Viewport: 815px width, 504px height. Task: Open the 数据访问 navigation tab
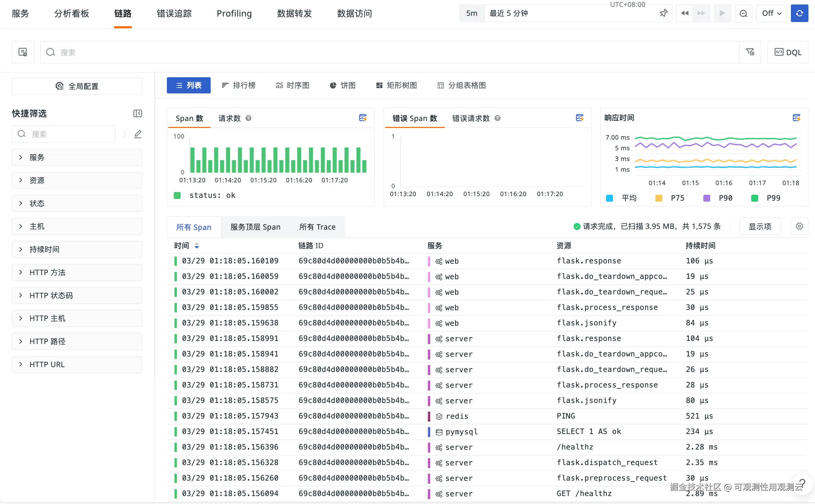click(354, 13)
